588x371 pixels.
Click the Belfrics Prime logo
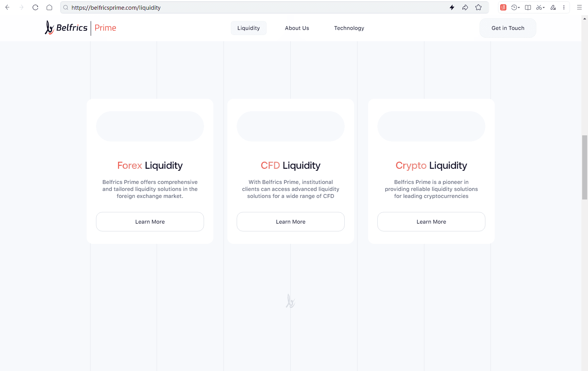[x=80, y=28]
